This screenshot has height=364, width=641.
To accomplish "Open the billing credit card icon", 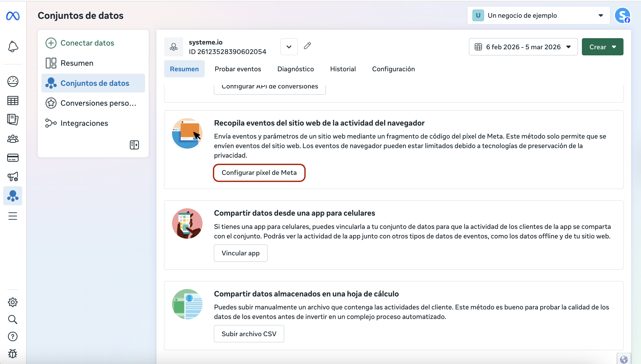I will [13, 158].
